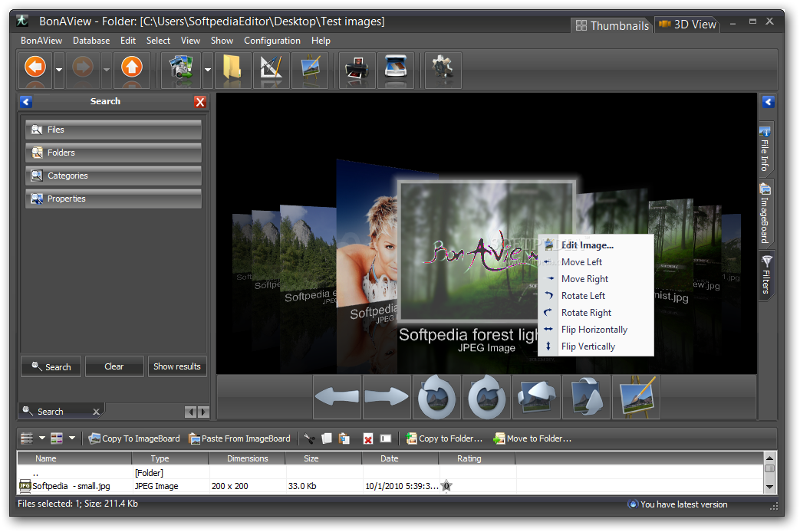Open settings with the gear icon
800x532 pixels.
[443, 68]
